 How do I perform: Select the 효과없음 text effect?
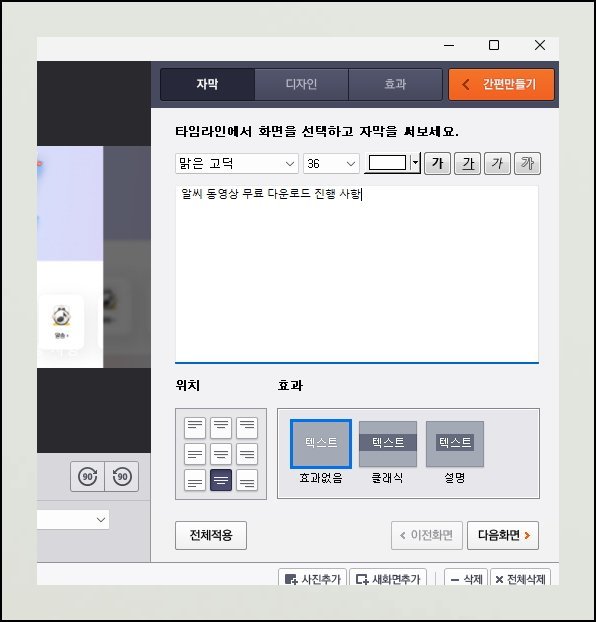[x=321, y=444]
